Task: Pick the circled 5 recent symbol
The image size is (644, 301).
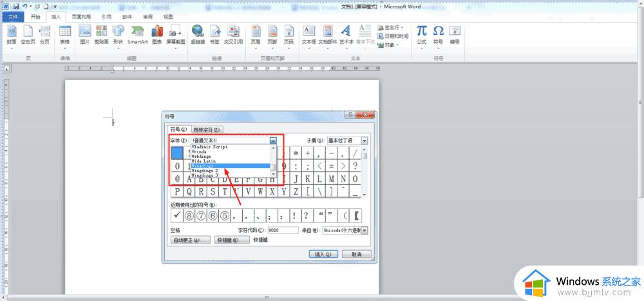Action: (x=224, y=215)
